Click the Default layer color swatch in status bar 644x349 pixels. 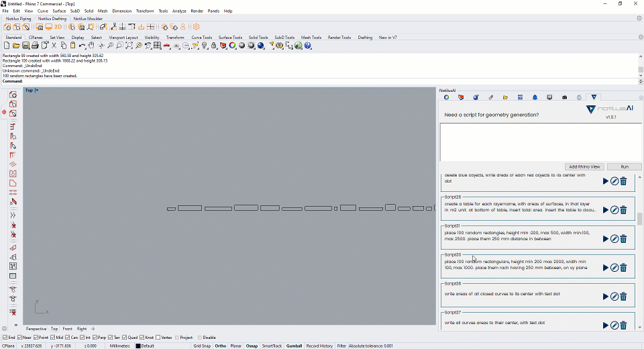pos(138,346)
